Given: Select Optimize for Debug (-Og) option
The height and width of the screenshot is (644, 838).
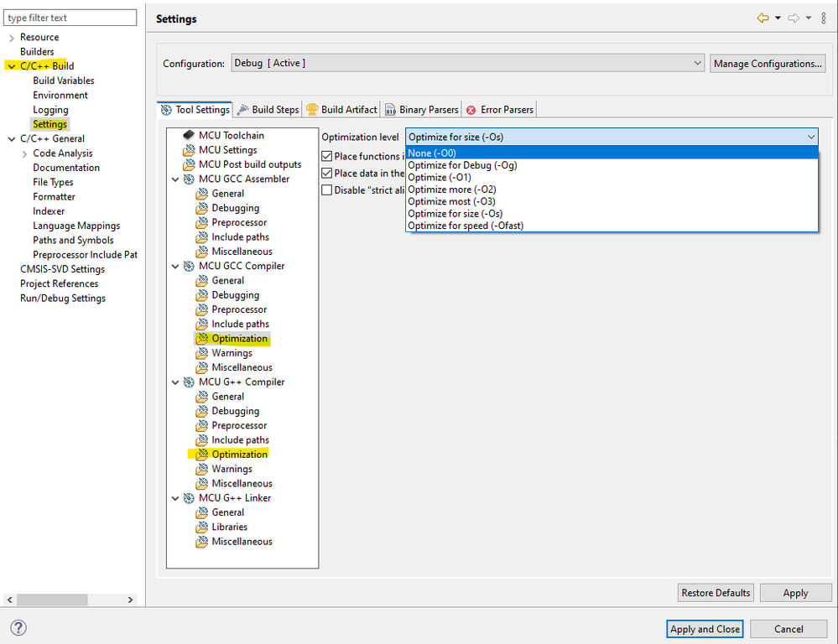Looking at the screenshot, I should [612, 165].
